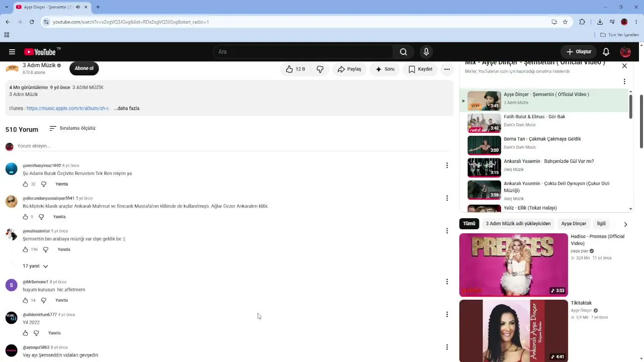This screenshot has height=362, width=644.
Task: Open the Sıralama ölçütü sort menu
Action: tap(72, 128)
